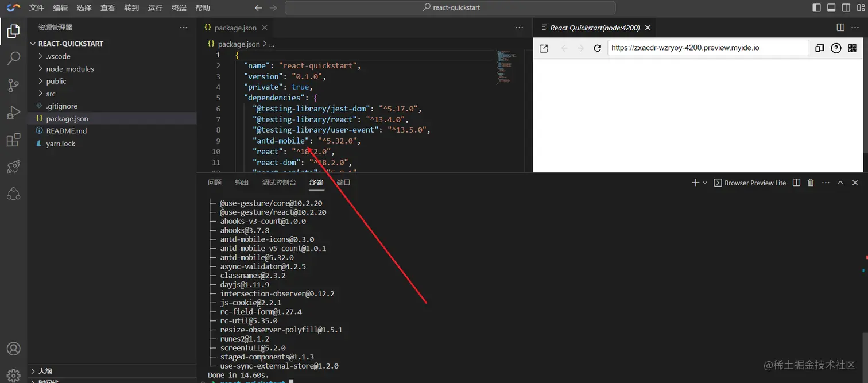Close the package.json editor tab
Image resolution: width=868 pixels, height=383 pixels.
265,28
